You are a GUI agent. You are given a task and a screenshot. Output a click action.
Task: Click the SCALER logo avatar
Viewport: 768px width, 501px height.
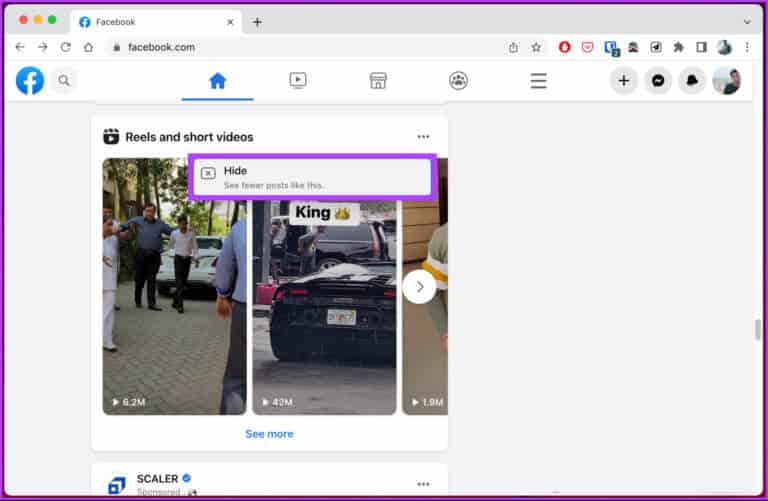click(x=116, y=485)
